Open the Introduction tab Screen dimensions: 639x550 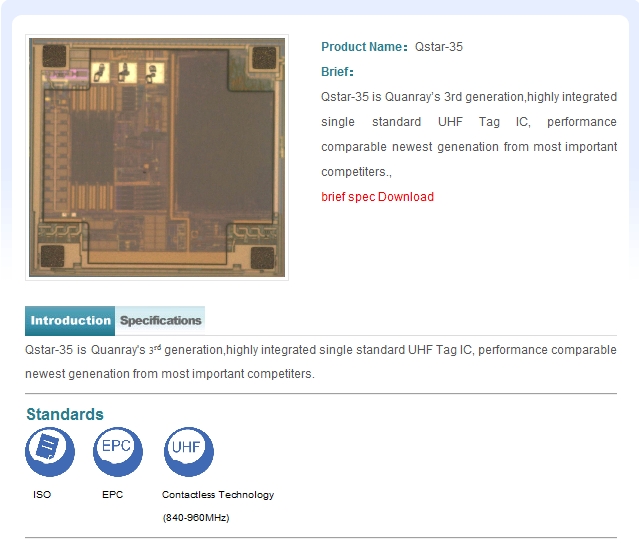click(x=70, y=321)
